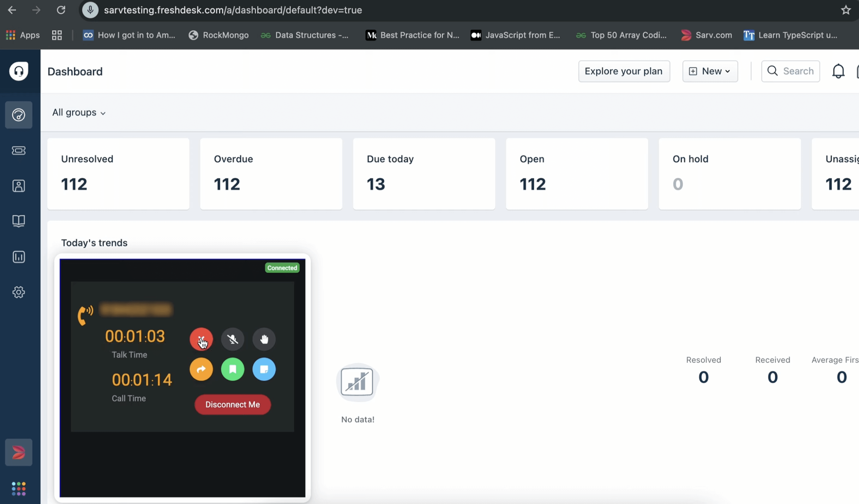The width and height of the screenshot is (859, 504).
Task: Click the orange transfer call button
Action: 201,369
